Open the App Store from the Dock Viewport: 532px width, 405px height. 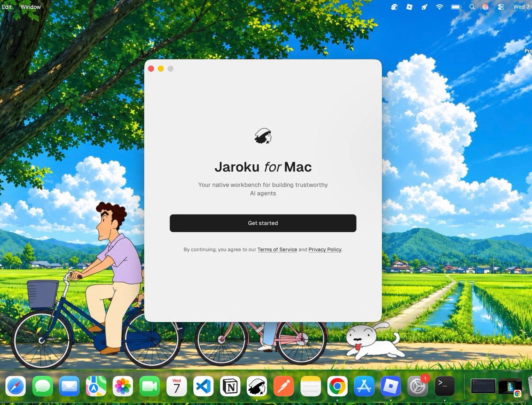pos(364,386)
